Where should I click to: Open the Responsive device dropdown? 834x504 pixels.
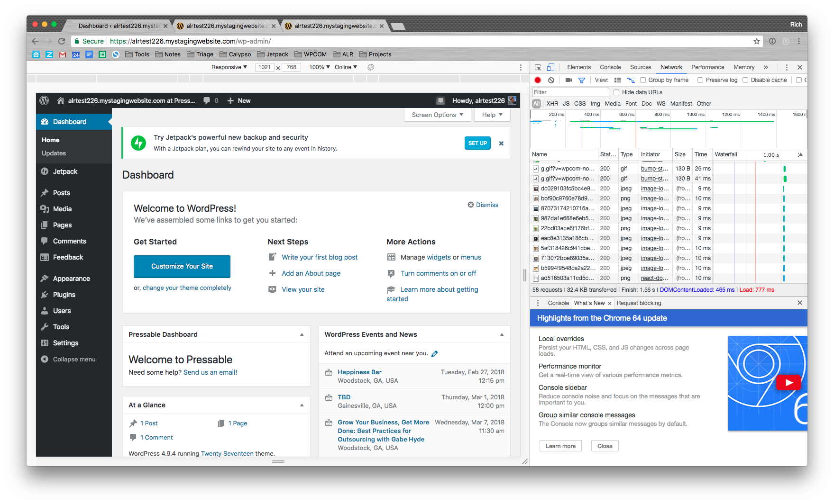click(229, 67)
